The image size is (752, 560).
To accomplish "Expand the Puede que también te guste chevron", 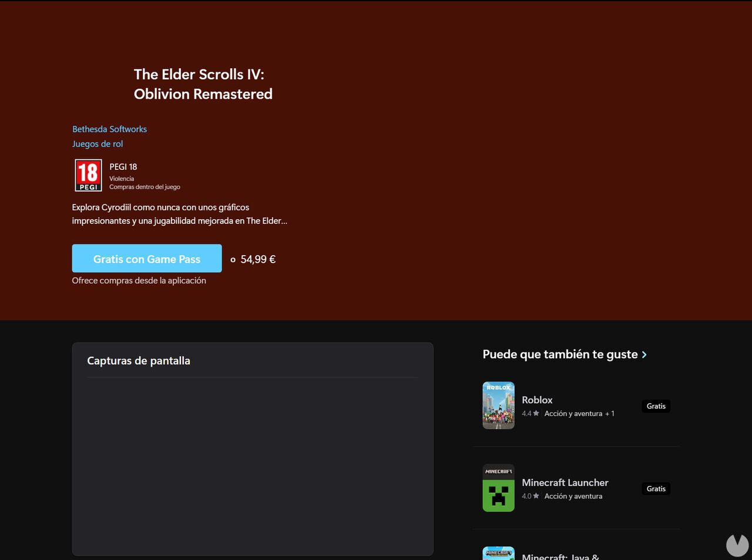I will tap(644, 355).
